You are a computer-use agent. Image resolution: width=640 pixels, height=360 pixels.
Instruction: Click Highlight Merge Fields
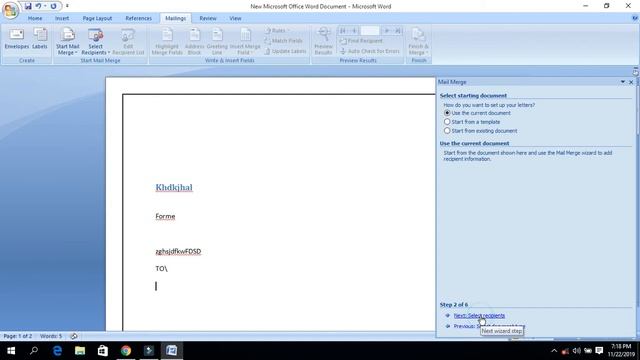167,42
